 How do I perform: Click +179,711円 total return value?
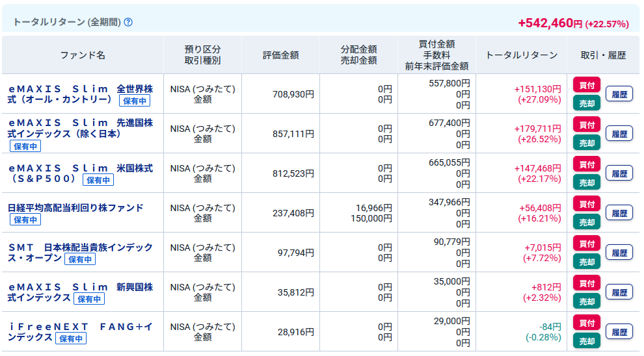pyautogui.click(x=537, y=129)
